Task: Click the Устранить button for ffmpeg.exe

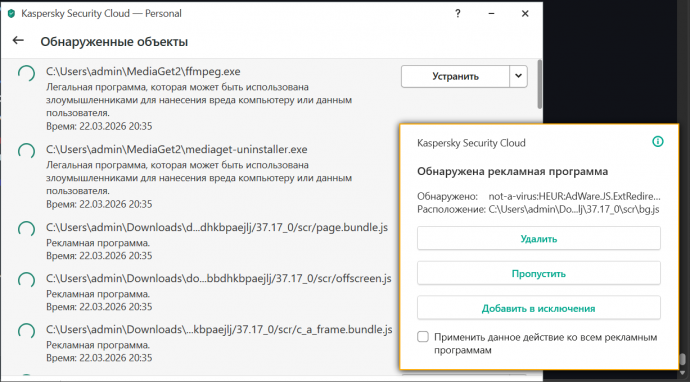Action: tap(455, 76)
